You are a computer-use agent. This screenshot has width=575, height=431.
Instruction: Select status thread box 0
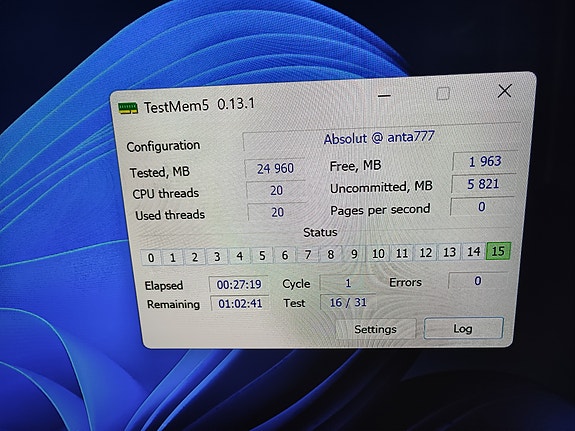point(151,257)
